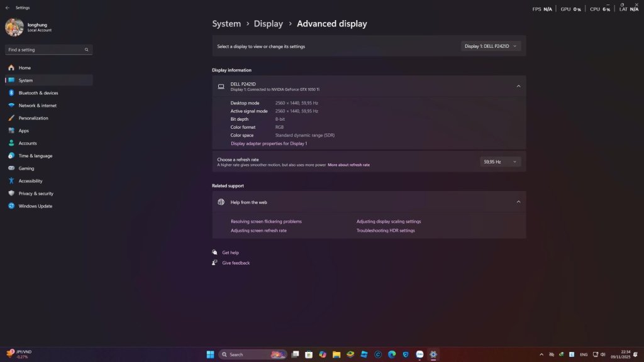Click the Bluetooth & devices sidebar icon
The height and width of the screenshot is (362, 644).
(11, 93)
